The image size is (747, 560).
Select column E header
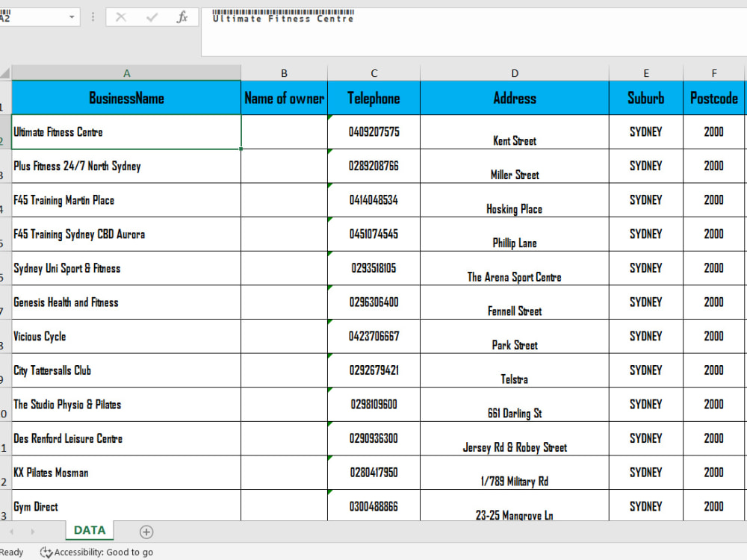click(646, 73)
